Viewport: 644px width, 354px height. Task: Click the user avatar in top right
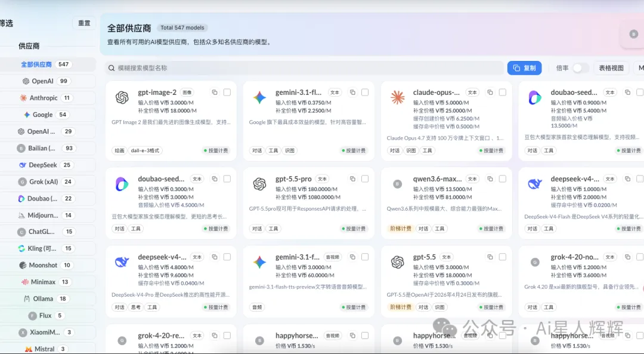(x=634, y=34)
